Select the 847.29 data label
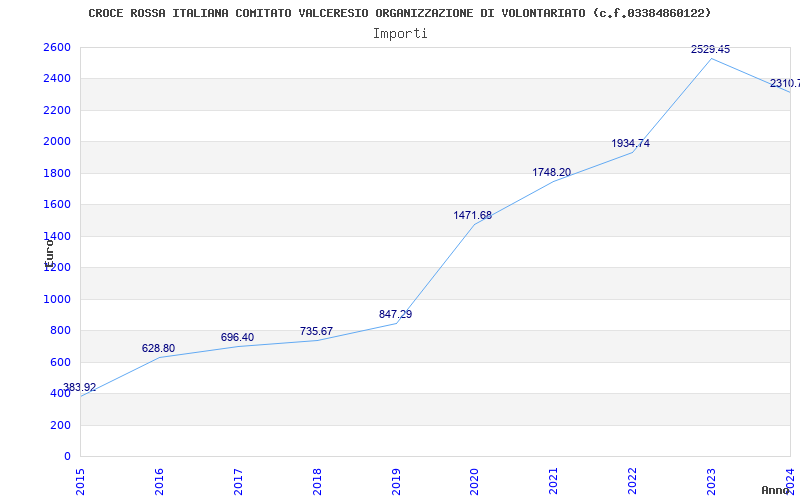Screen dimensions: 800x500 click(x=395, y=314)
